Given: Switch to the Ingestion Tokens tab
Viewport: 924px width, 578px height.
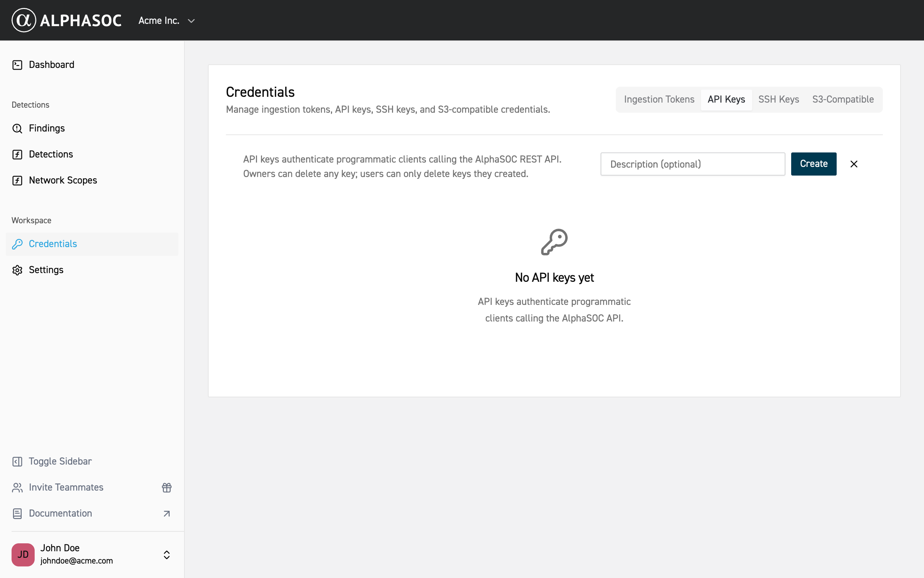Looking at the screenshot, I should 659,99.
